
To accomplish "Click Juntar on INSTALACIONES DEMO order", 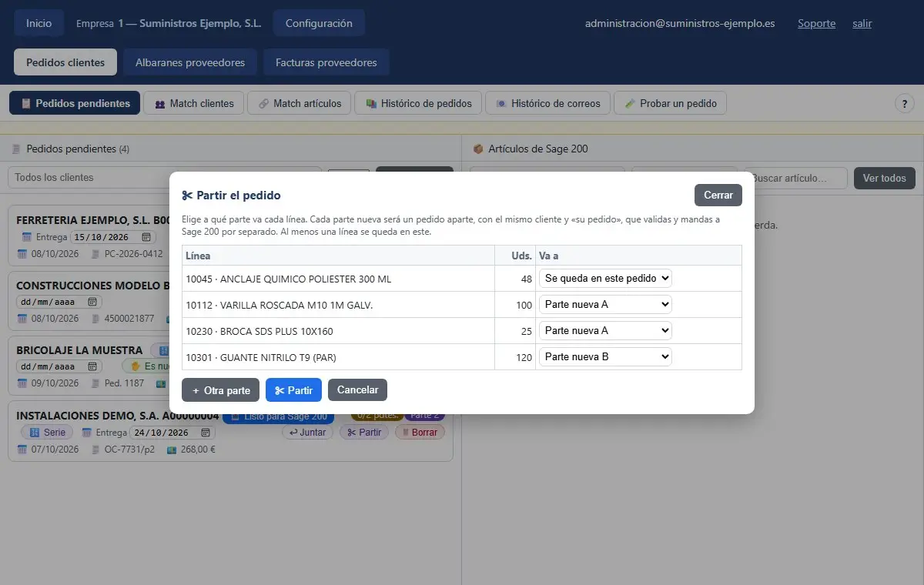I will (x=308, y=432).
